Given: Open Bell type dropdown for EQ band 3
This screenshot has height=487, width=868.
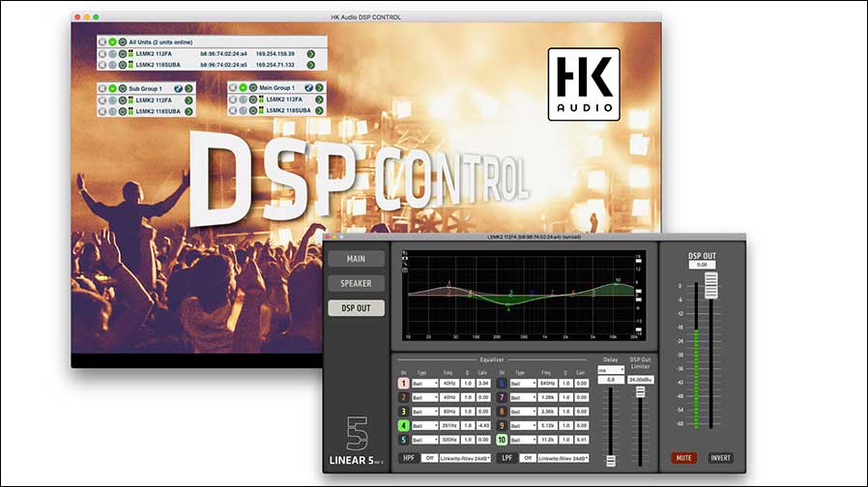Looking at the screenshot, I should (424, 412).
